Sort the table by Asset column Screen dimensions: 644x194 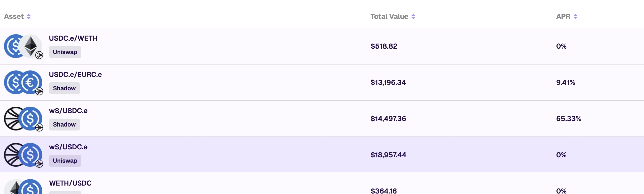coord(14,17)
